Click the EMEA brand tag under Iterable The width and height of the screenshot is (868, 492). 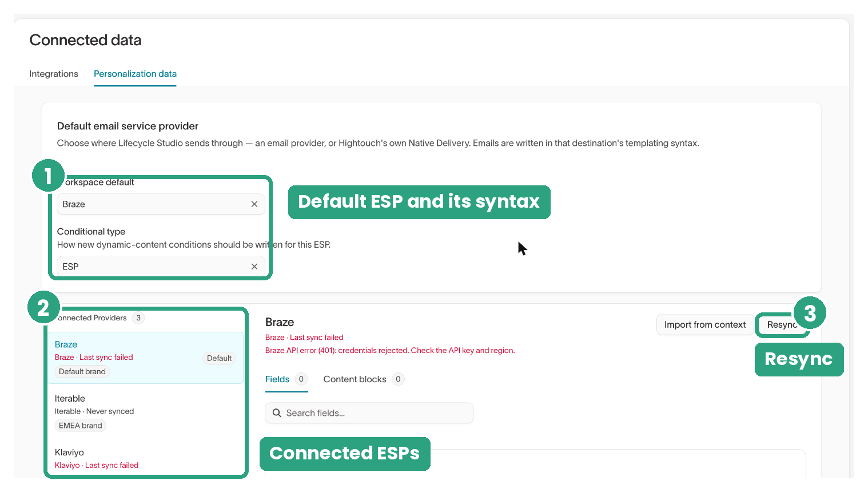tap(81, 426)
